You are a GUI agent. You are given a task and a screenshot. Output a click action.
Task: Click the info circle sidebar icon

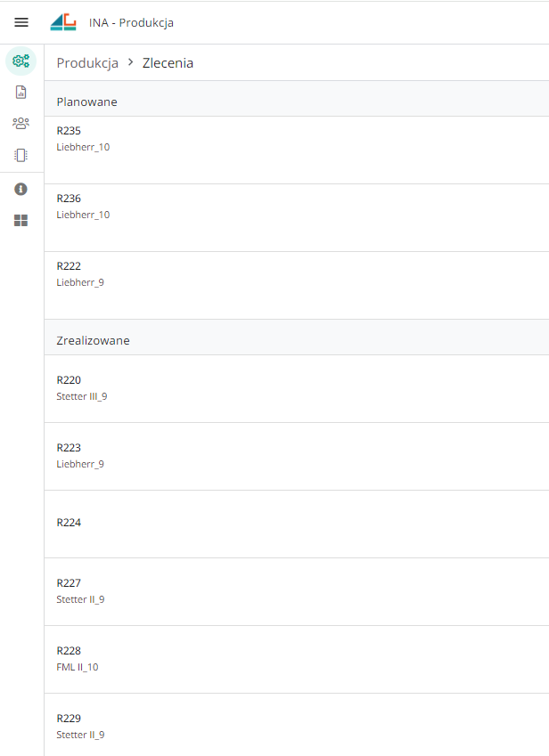(x=21, y=189)
